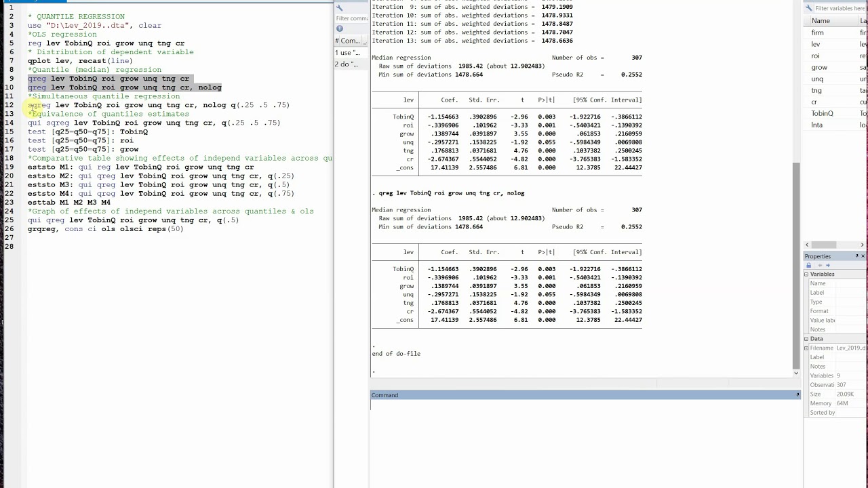Select variable lnta in the Variables list
868x488 pixels.
(835, 125)
